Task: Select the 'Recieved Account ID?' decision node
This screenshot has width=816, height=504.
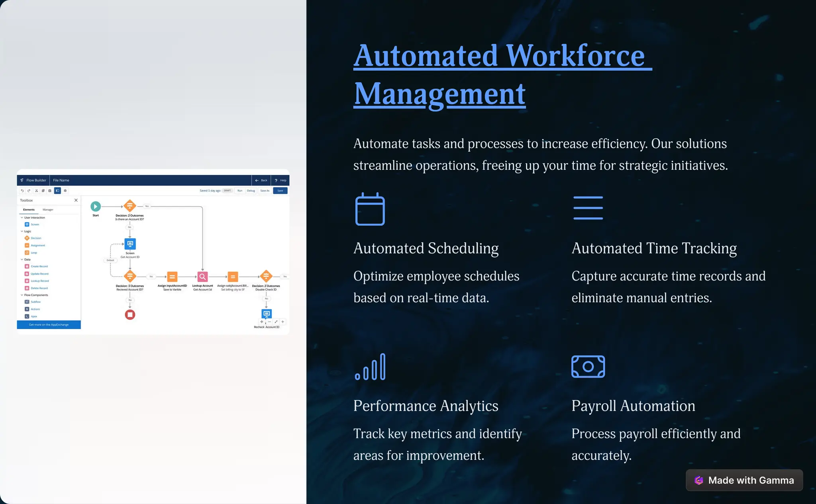Action: coord(130,276)
